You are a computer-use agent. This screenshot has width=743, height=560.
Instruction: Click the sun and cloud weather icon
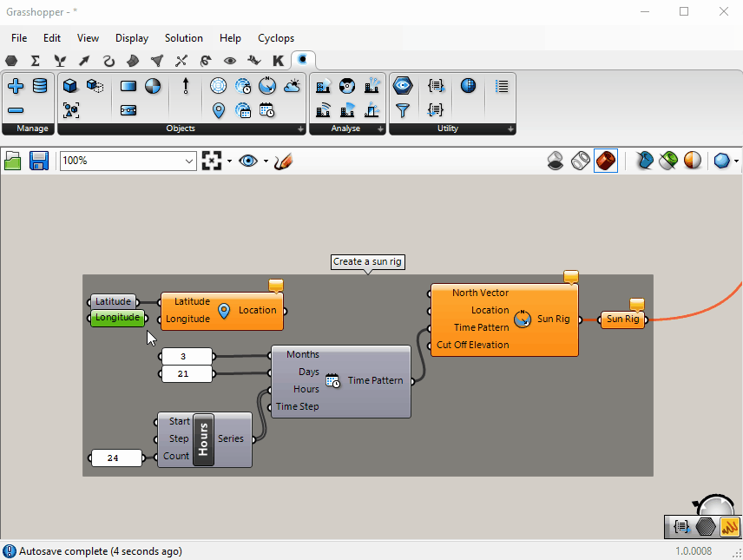tap(292, 86)
